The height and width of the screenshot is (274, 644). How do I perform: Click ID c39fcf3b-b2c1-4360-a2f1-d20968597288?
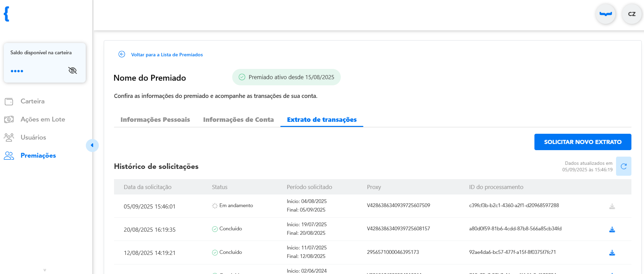pos(514,205)
